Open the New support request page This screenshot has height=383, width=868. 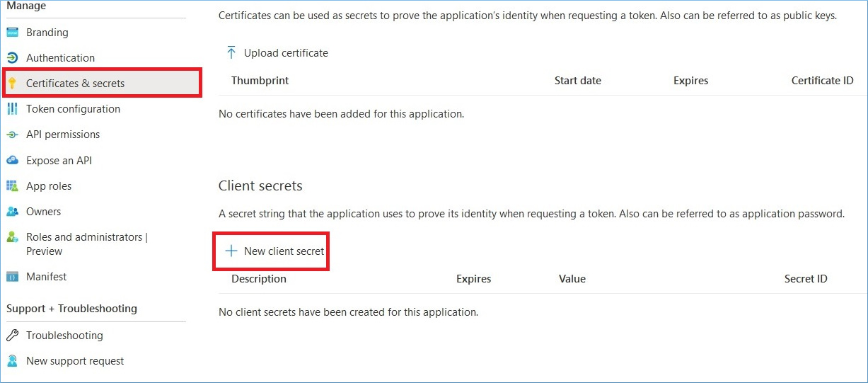point(75,361)
